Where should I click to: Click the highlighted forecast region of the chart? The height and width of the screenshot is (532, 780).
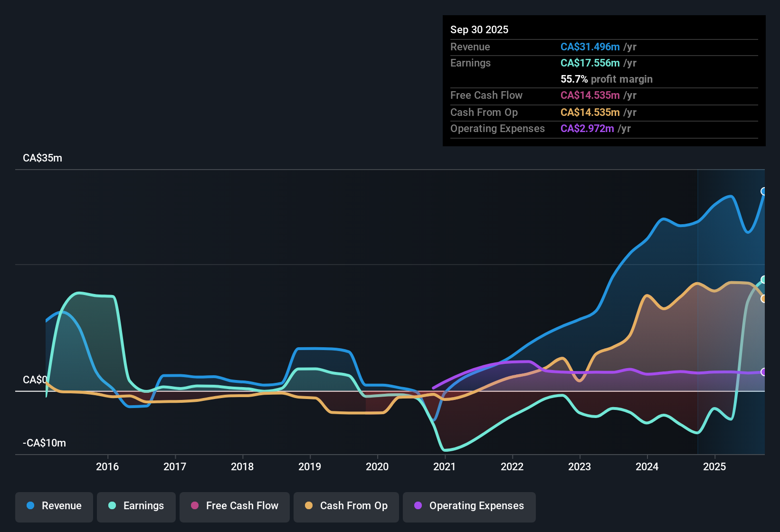point(732,309)
